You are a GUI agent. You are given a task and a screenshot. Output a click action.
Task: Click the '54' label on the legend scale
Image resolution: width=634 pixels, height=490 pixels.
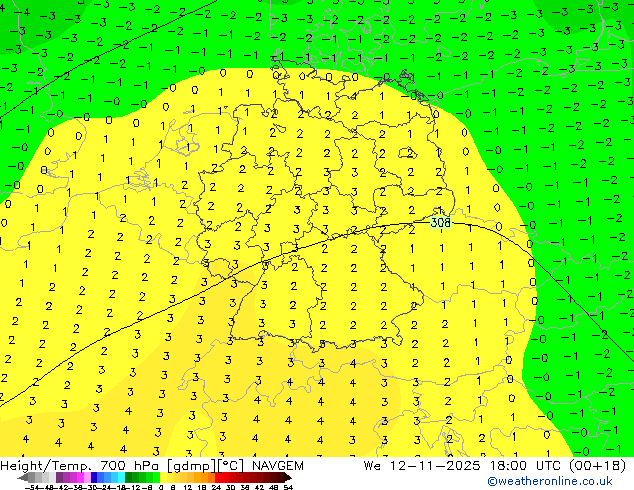tap(288, 487)
